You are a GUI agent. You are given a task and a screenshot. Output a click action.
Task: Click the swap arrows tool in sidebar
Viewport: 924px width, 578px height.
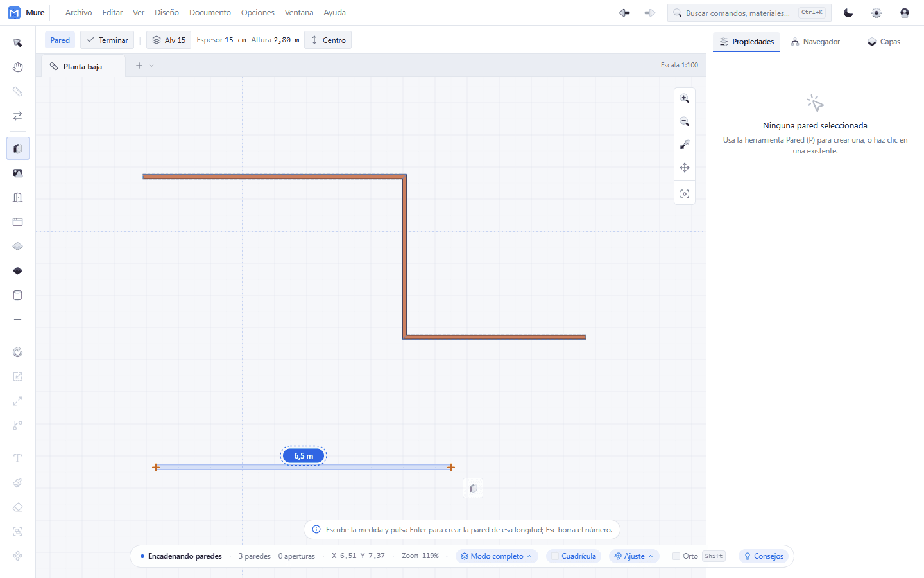pyautogui.click(x=17, y=116)
